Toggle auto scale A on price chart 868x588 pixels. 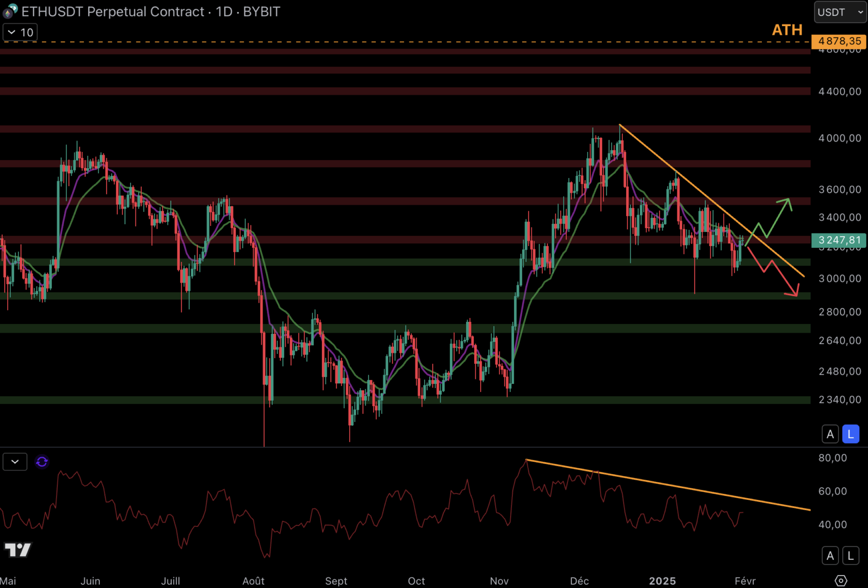[x=830, y=434]
